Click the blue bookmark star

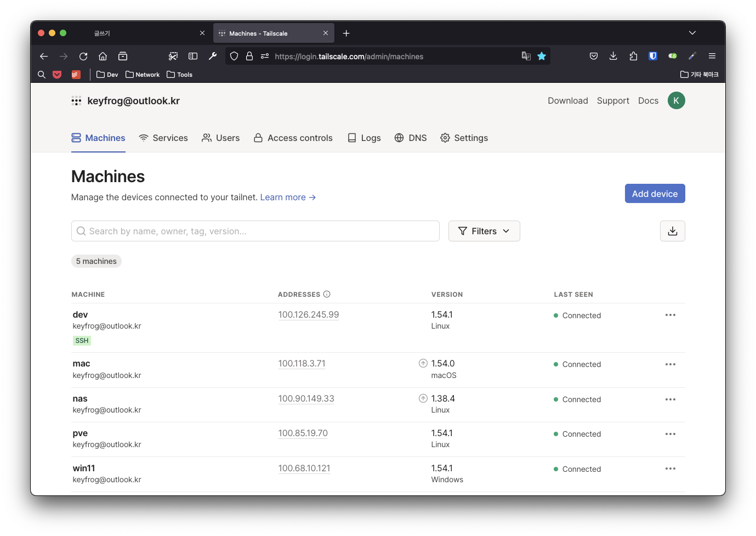tap(542, 56)
